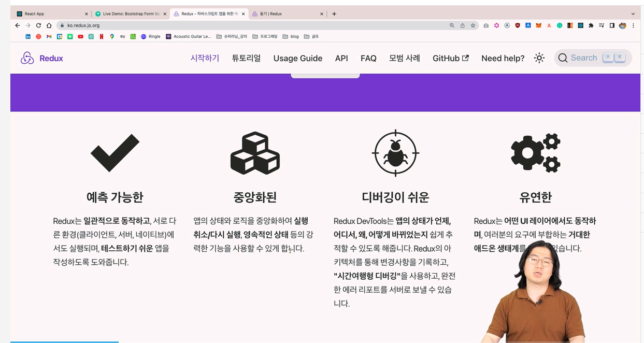Go back with the browser back arrow
The image size is (644, 343).
tap(18, 25)
